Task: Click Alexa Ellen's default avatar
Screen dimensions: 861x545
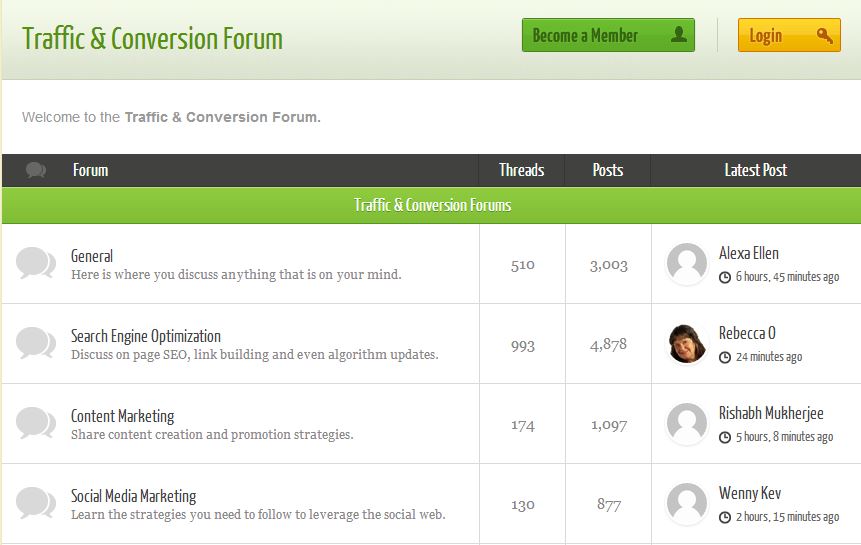Action: (x=687, y=264)
